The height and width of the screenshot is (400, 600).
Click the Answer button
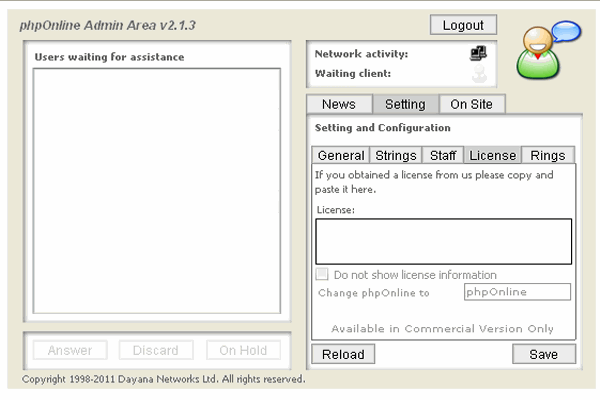pos(70,350)
